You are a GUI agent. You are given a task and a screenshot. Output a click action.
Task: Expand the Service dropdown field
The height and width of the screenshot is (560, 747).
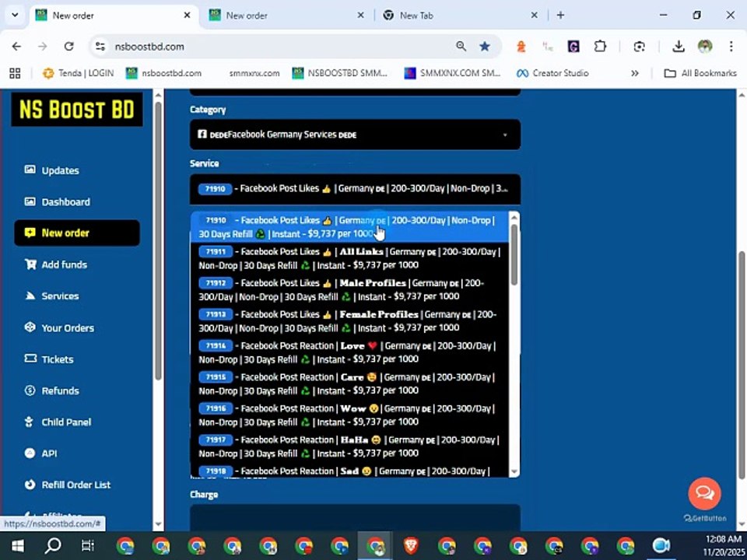tap(355, 189)
